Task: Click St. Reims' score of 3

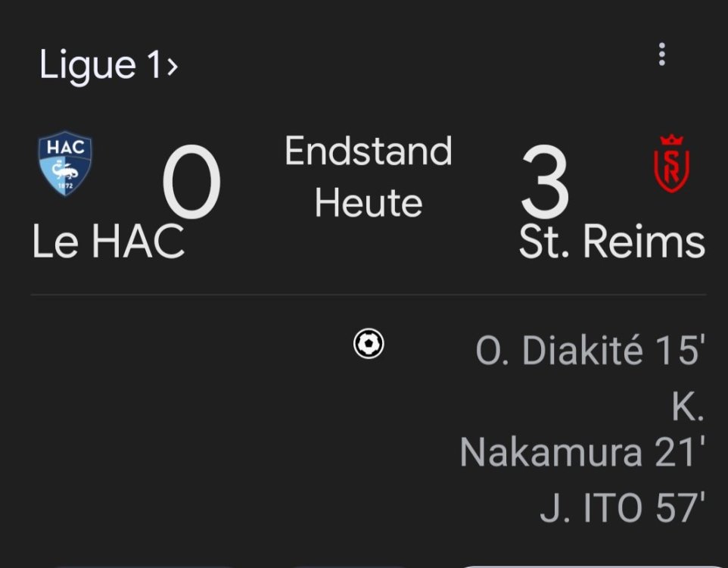Action: (544, 184)
